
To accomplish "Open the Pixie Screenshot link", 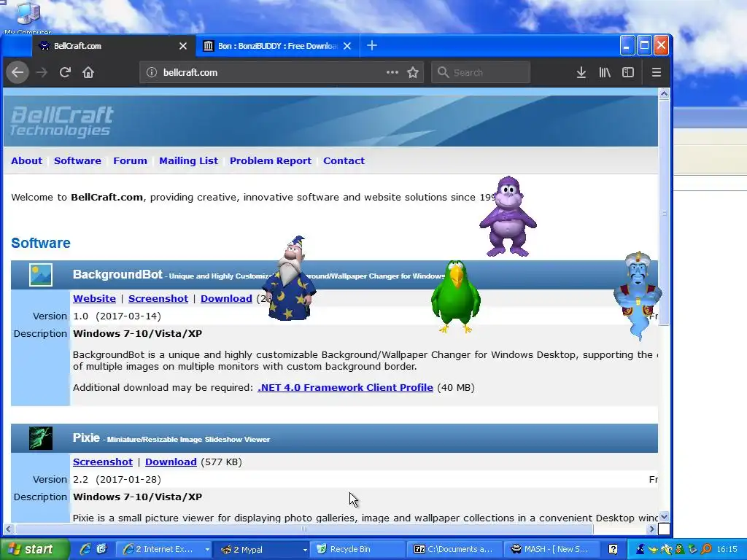I will coord(103,462).
